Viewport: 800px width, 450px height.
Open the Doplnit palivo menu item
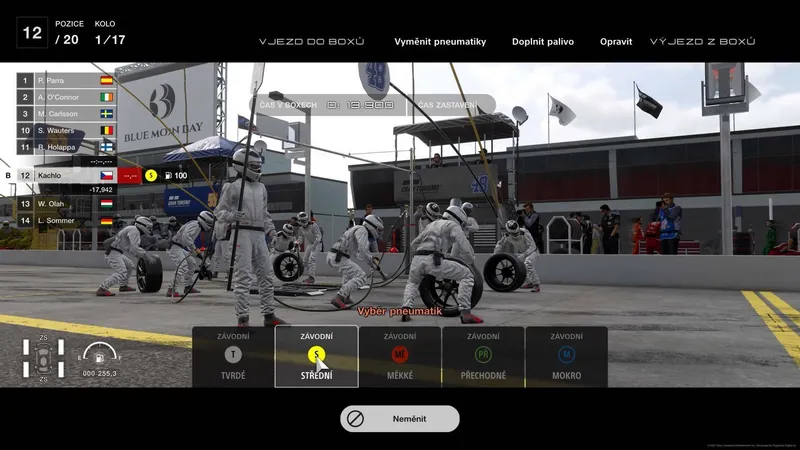(x=543, y=42)
